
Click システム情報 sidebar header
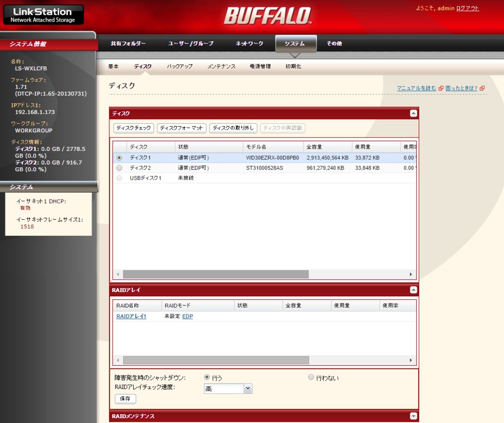click(49, 44)
